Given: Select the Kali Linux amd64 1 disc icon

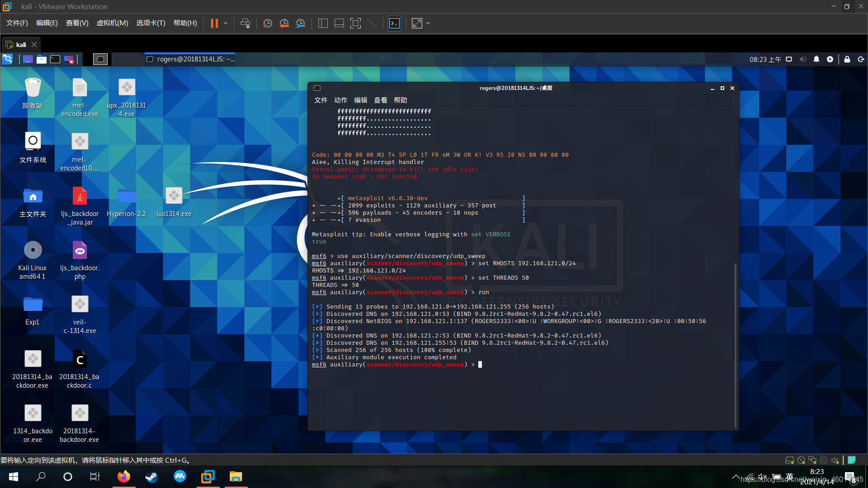Looking at the screenshot, I should 33,260.
